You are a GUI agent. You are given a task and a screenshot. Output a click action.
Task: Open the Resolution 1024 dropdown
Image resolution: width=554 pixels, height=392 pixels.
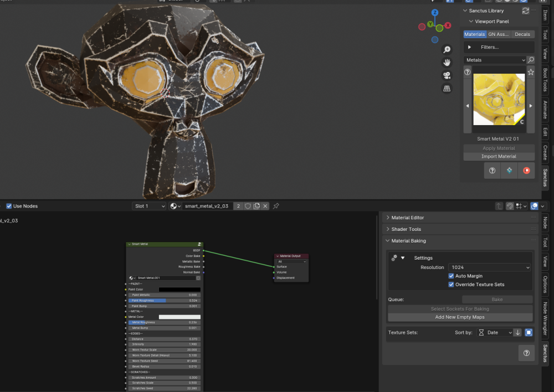click(x=489, y=267)
